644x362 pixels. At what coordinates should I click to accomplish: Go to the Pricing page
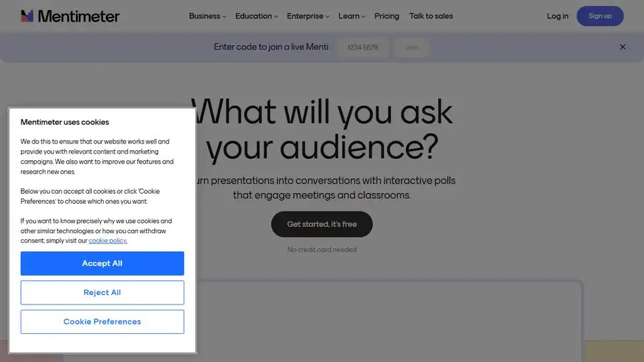pos(386,16)
